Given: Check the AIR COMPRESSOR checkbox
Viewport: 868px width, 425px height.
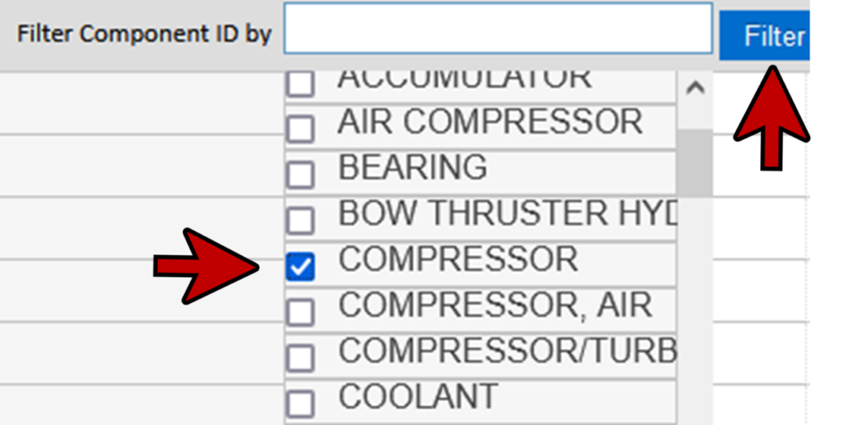Looking at the screenshot, I should pos(300,129).
